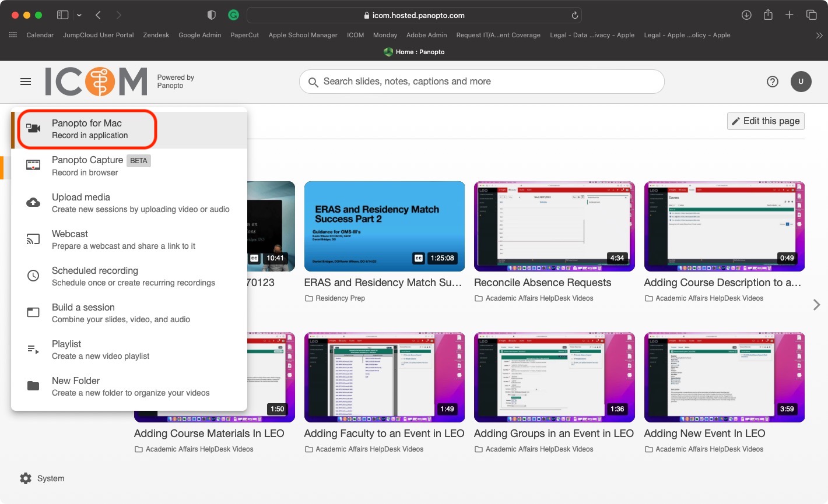The width and height of the screenshot is (828, 504).
Task: Click the Playlist icon
Action: pyautogui.click(x=34, y=350)
